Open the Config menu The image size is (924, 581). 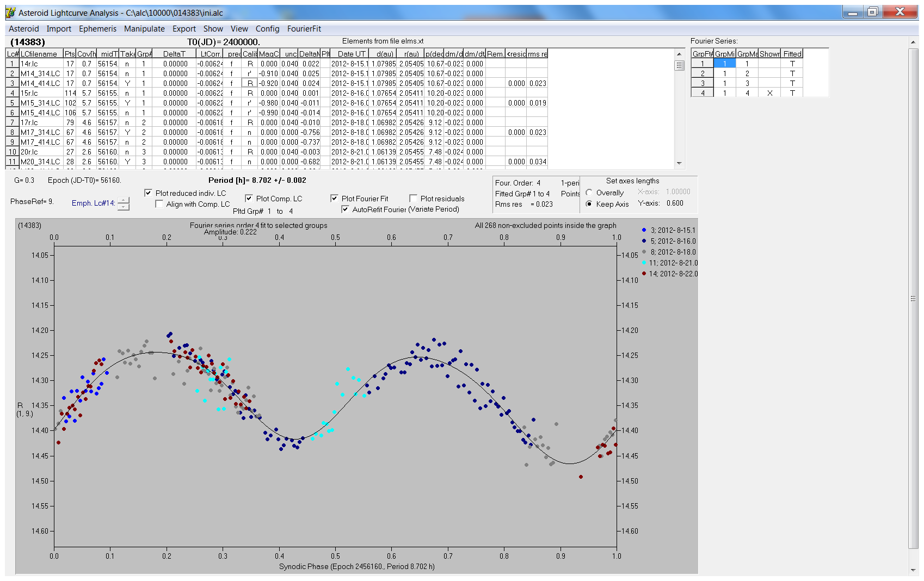tap(267, 29)
